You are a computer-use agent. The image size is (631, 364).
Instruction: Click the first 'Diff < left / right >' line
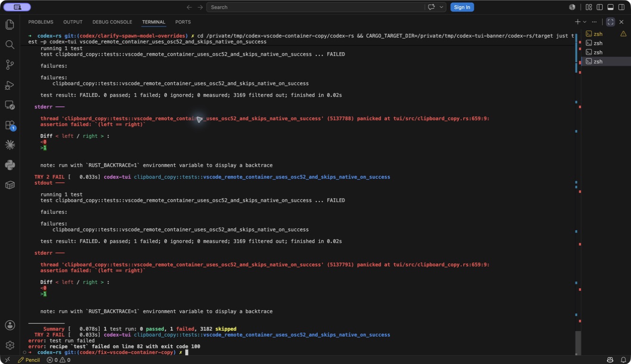pos(75,136)
